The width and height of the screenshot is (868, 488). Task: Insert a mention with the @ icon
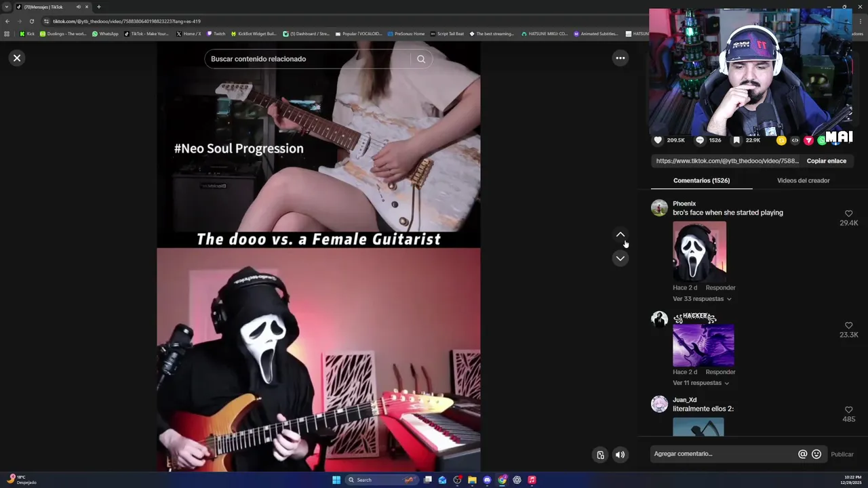pos(802,454)
